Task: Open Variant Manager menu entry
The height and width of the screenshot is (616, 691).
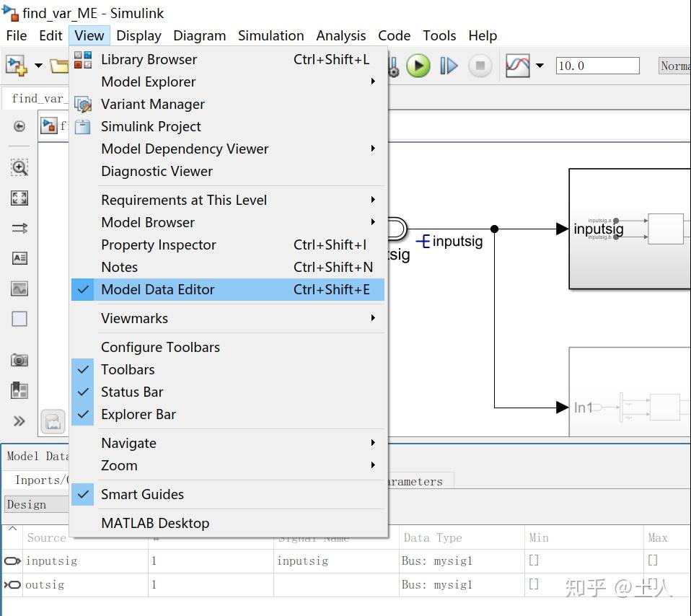Action: tap(228, 104)
